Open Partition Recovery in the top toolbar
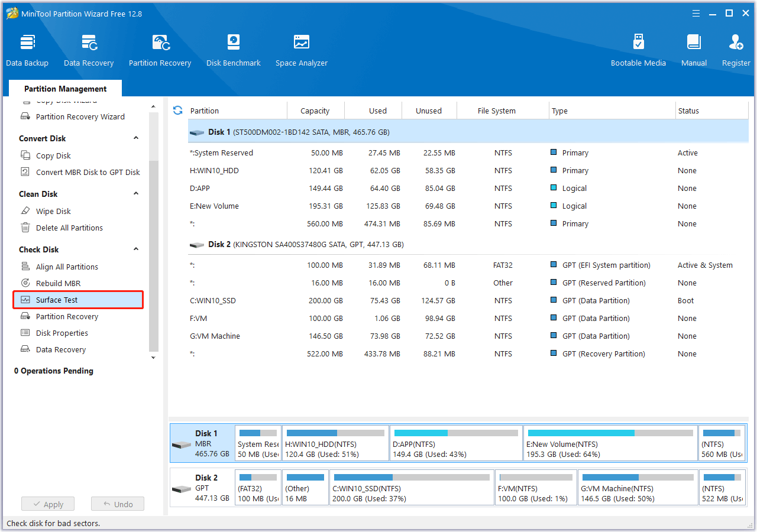 (160, 51)
